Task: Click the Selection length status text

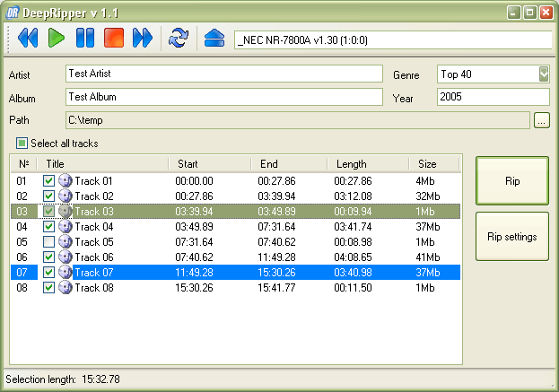Action: click(x=63, y=379)
